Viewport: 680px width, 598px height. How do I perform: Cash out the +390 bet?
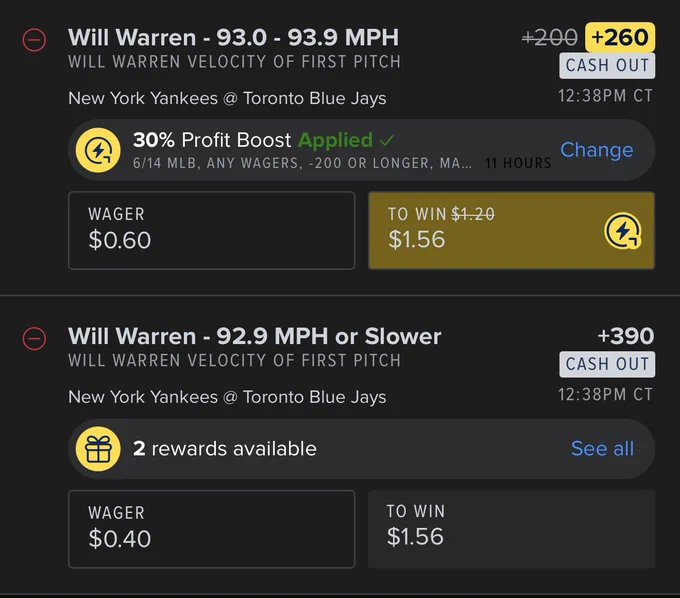tap(607, 364)
